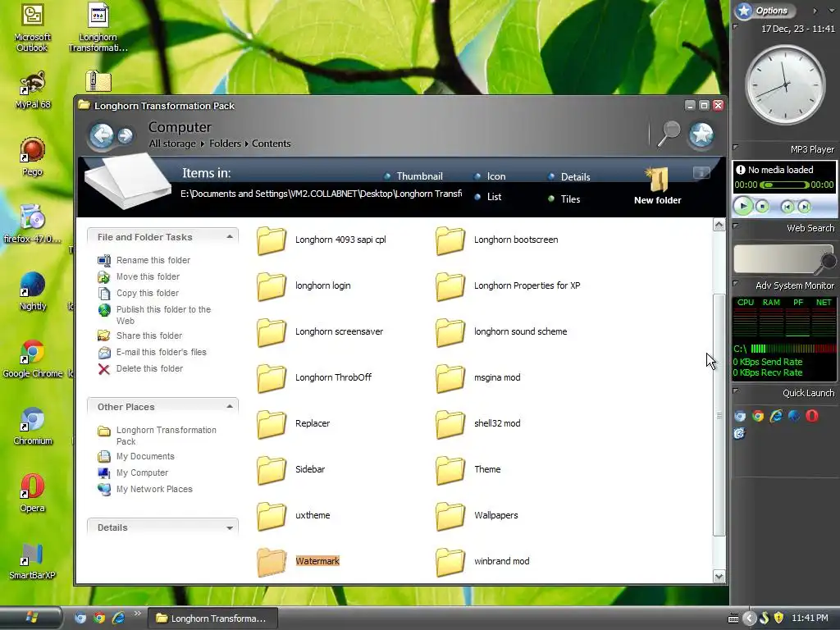Click Share this folder
This screenshot has width=840, height=630.
pos(139,336)
